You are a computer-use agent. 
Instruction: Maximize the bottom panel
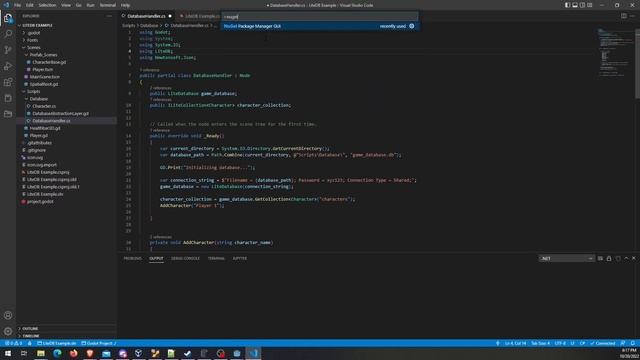coord(626,258)
